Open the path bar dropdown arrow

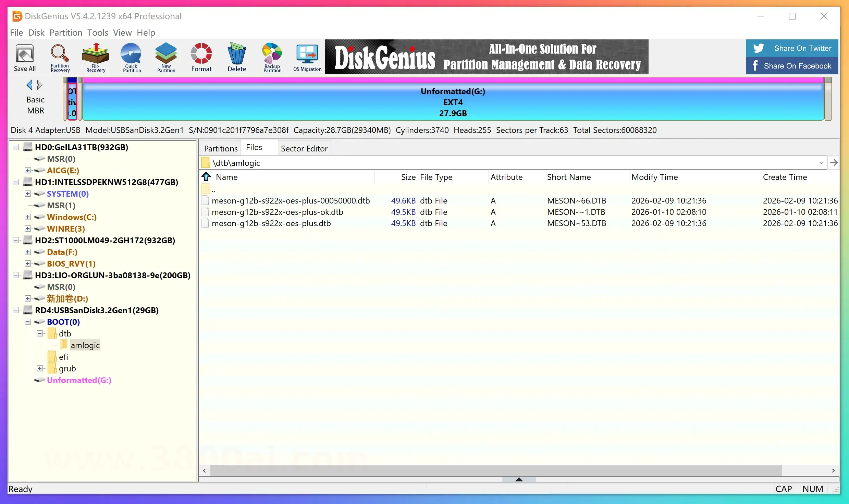pos(821,163)
